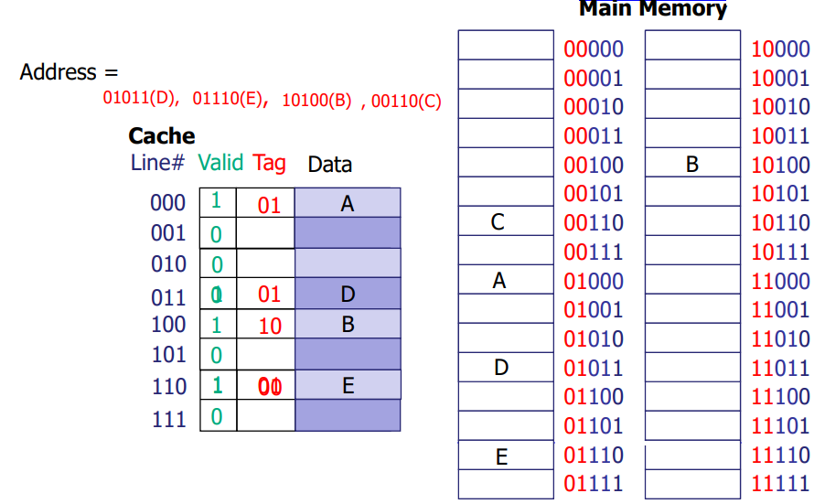Click cache line number 010
The image size is (825, 504).
(x=168, y=264)
